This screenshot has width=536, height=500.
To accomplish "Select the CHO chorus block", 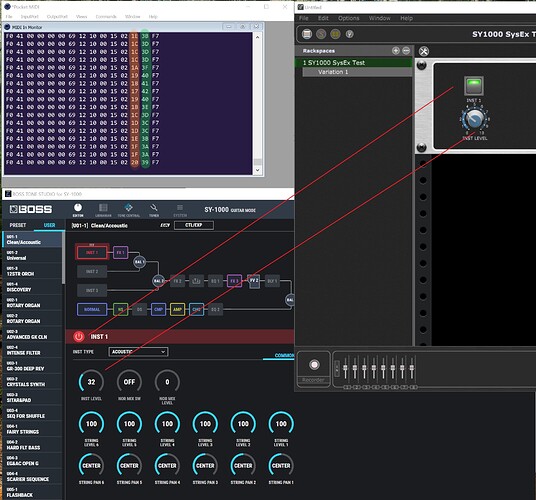I will [x=197, y=309].
